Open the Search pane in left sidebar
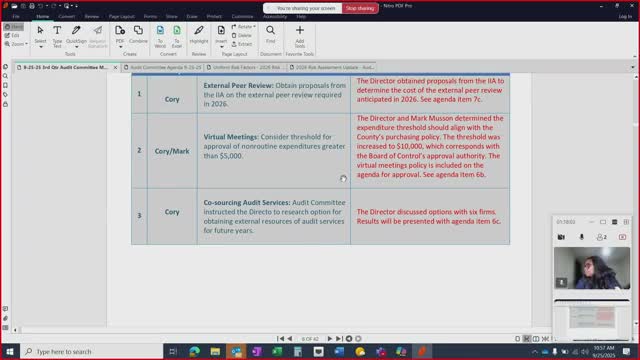 point(5,76)
